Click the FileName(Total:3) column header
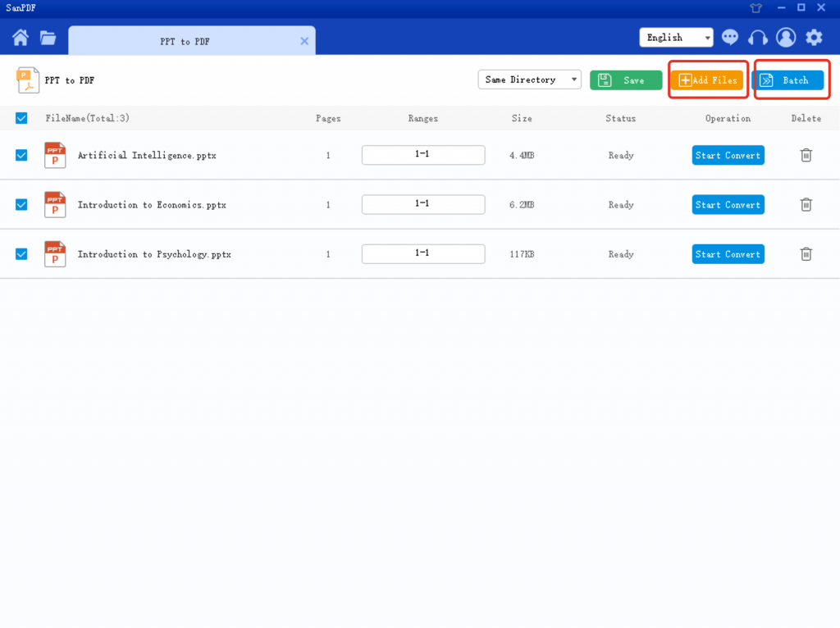The image size is (840, 628). coord(87,118)
